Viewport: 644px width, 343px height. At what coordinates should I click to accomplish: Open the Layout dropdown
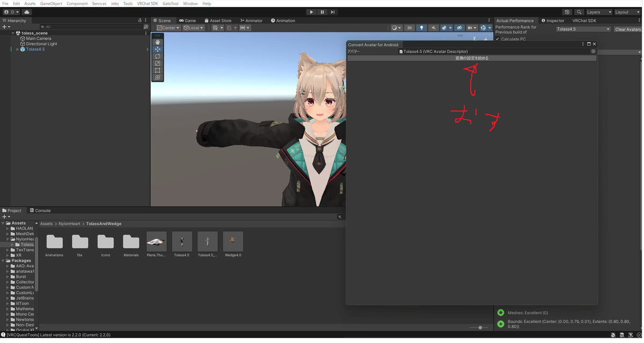click(x=628, y=12)
